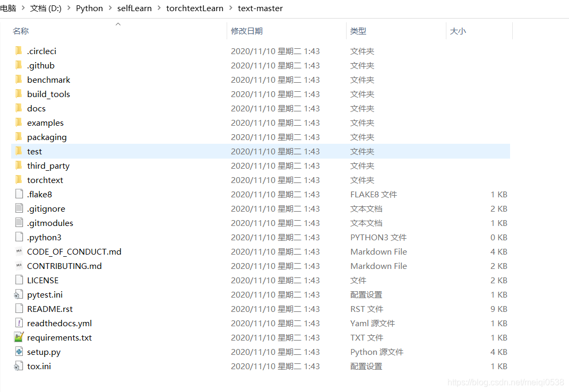569x392 pixels.
Task: Select the folder name third_party
Action: (48, 165)
